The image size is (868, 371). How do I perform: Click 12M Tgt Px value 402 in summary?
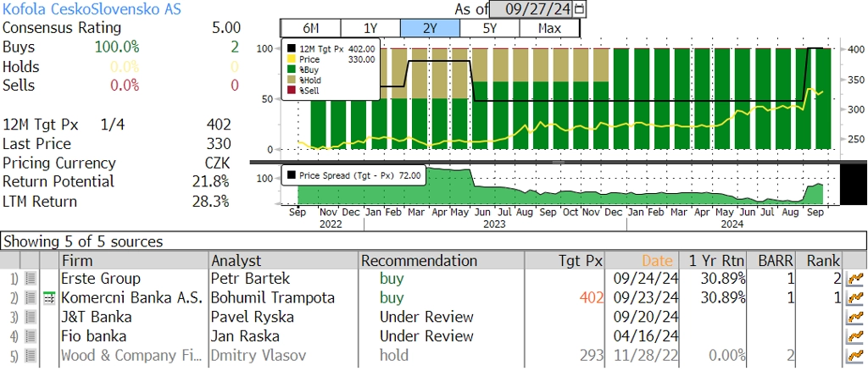pos(218,125)
